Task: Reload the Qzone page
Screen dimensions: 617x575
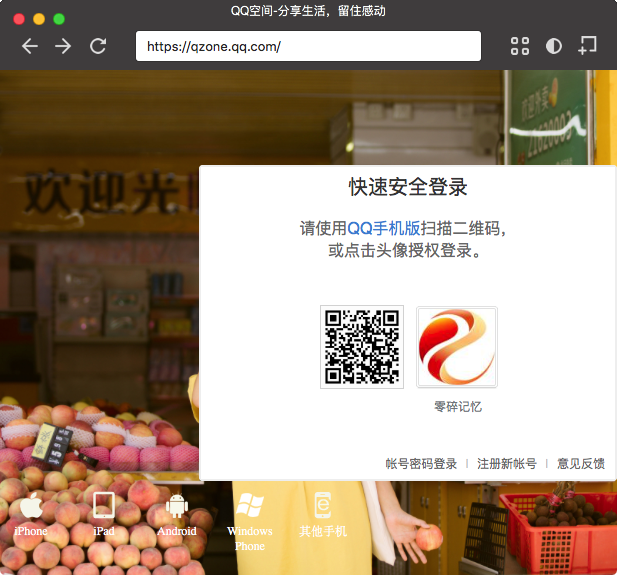Action: 98,46
